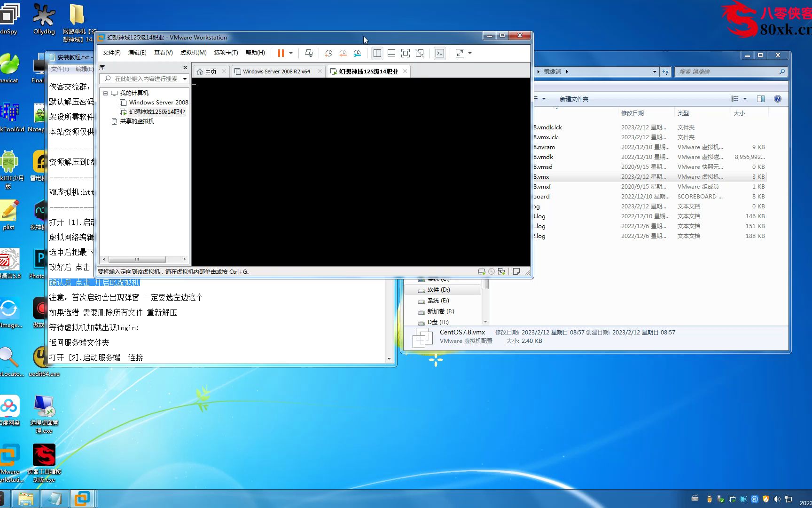This screenshot has height=508, width=812.
Task: Open the 远程桌面管理.exe desktop icon
Action: (44, 414)
